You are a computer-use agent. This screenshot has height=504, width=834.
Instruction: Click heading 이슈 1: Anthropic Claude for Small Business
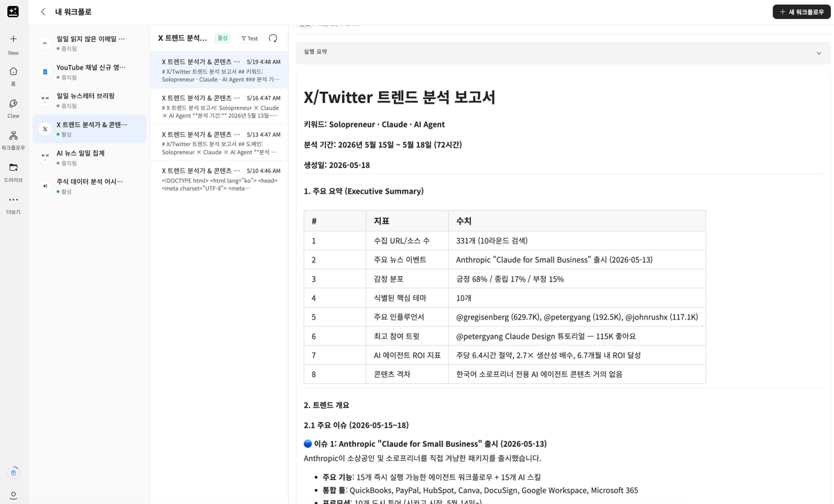pyautogui.click(x=425, y=444)
